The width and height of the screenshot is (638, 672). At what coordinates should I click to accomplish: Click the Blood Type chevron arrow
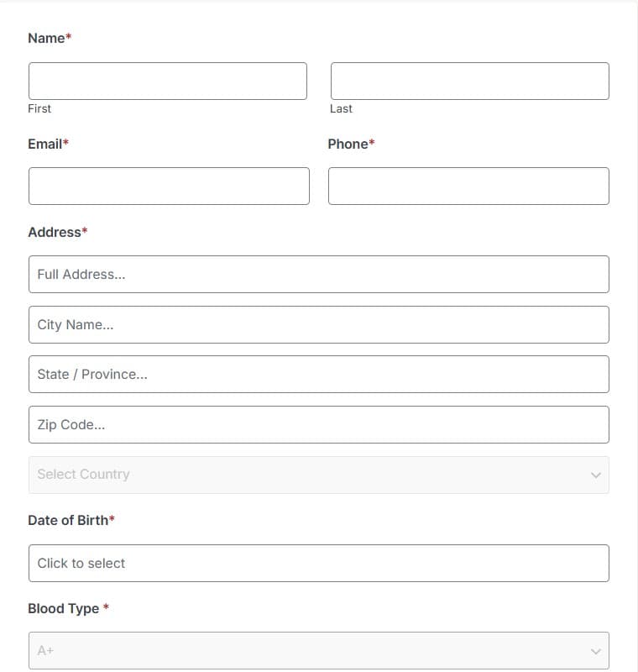pyautogui.click(x=596, y=652)
